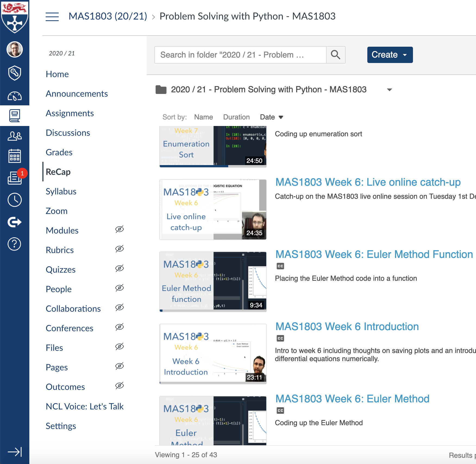Select Assignments in the course menu
The width and height of the screenshot is (476, 464).
coord(70,113)
